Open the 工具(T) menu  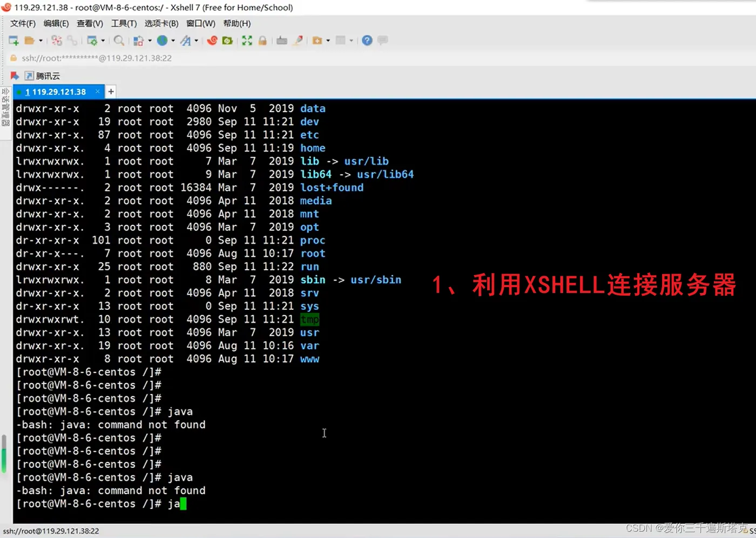click(x=124, y=24)
